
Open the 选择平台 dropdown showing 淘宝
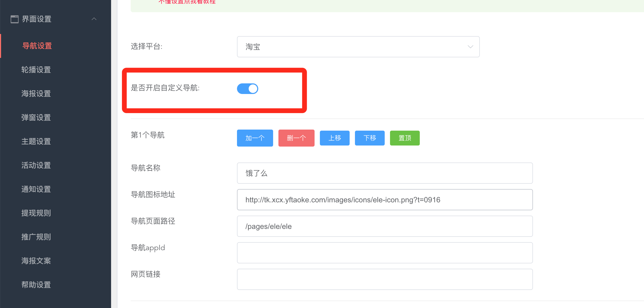point(358,47)
